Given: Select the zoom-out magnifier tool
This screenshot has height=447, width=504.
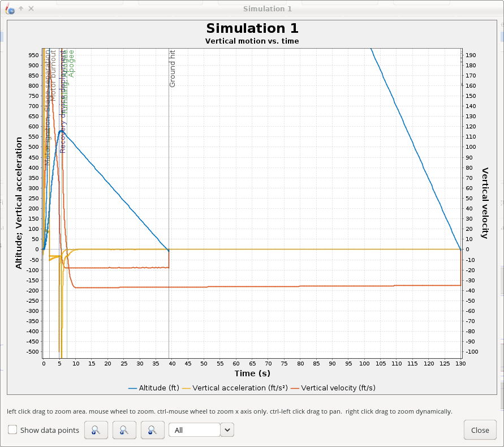Looking at the screenshot, I should click(x=152, y=430).
